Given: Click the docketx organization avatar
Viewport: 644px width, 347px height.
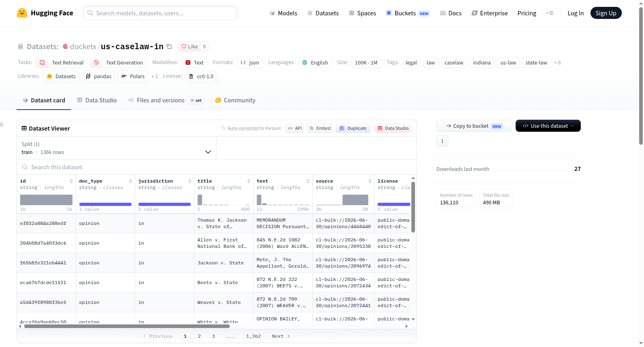Looking at the screenshot, I should pyautogui.click(x=66, y=46).
